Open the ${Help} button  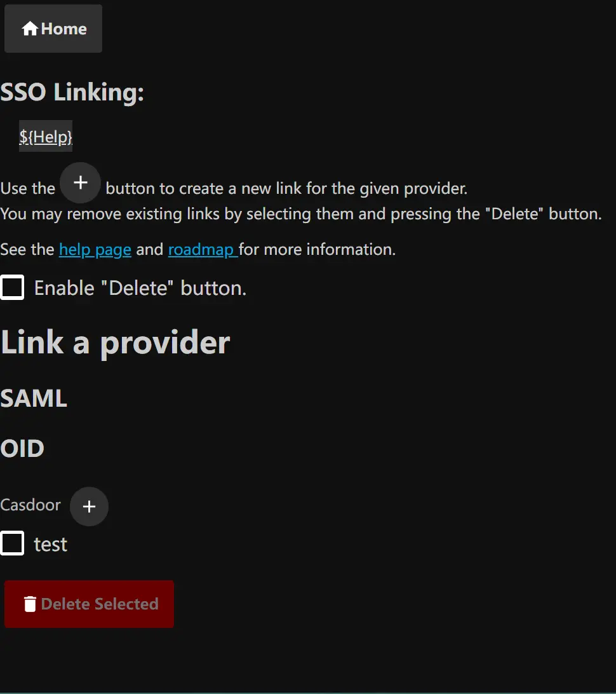click(46, 137)
